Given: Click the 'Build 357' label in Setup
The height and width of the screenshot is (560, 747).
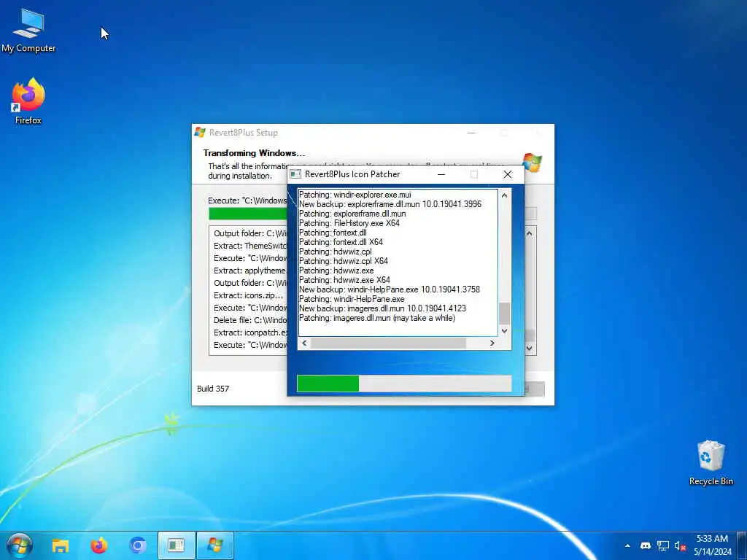Looking at the screenshot, I should pos(213,389).
